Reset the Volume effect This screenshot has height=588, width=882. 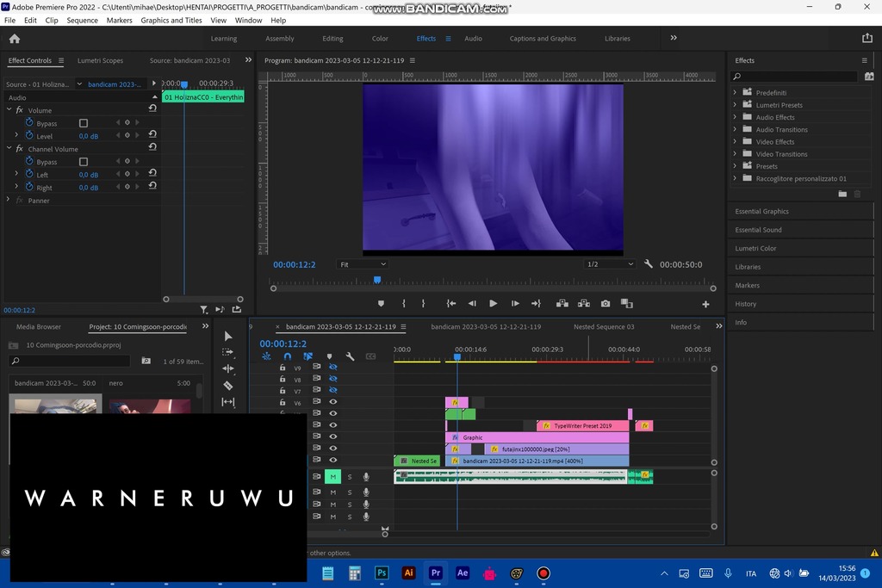152,108
